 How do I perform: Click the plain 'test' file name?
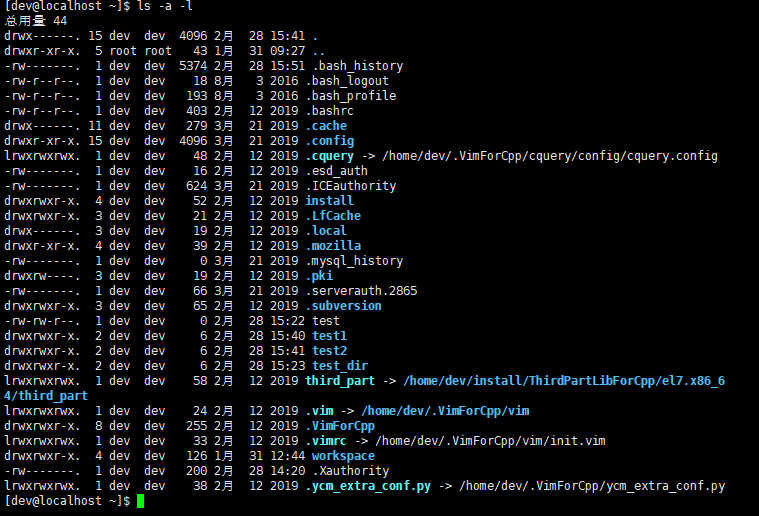(x=326, y=321)
